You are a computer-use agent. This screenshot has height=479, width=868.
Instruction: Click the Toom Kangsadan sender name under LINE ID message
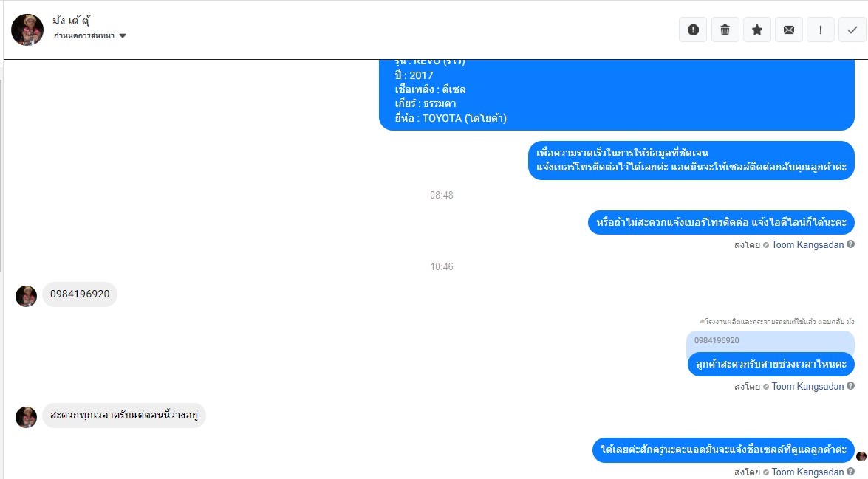point(807,244)
